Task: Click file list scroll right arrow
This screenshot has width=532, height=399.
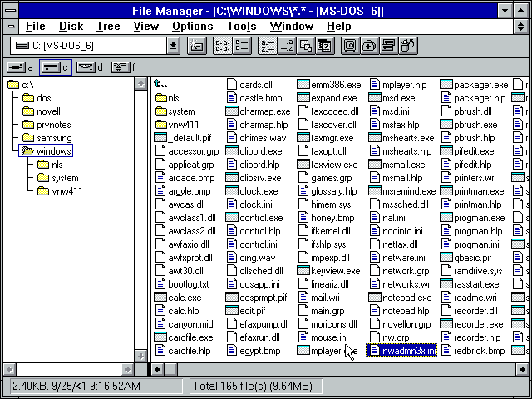Action: tap(522, 369)
